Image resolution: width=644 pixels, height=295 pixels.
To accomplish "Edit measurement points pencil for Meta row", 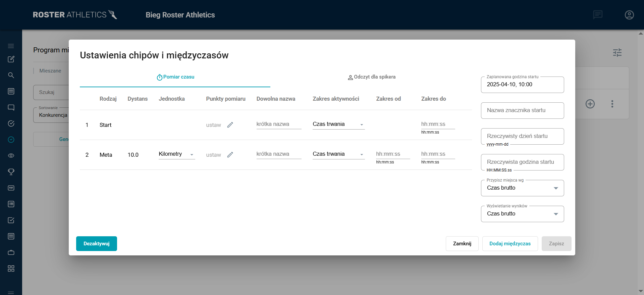I will [x=230, y=155].
